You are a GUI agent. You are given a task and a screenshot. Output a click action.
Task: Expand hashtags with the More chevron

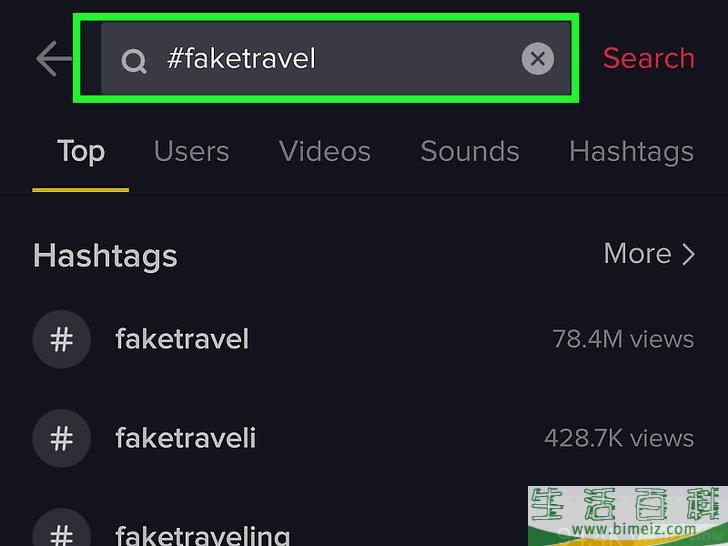click(x=689, y=254)
